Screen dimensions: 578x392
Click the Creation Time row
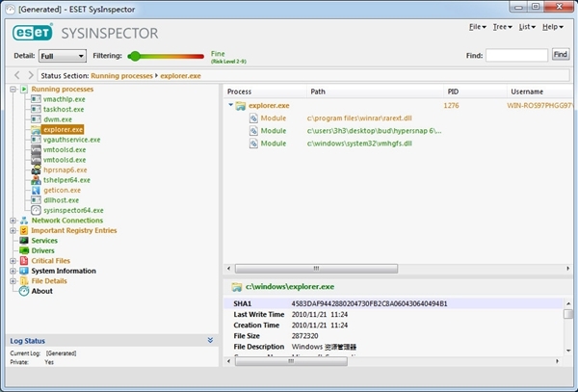coord(393,325)
